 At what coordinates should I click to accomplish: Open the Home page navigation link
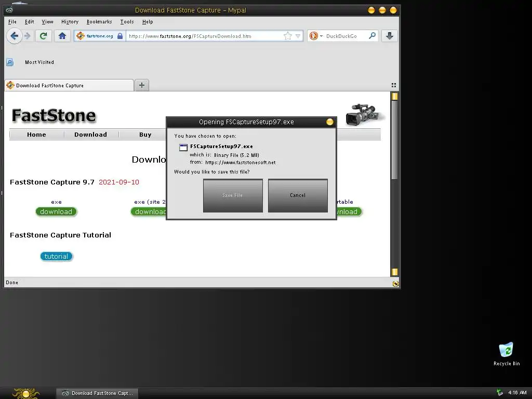click(x=36, y=135)
